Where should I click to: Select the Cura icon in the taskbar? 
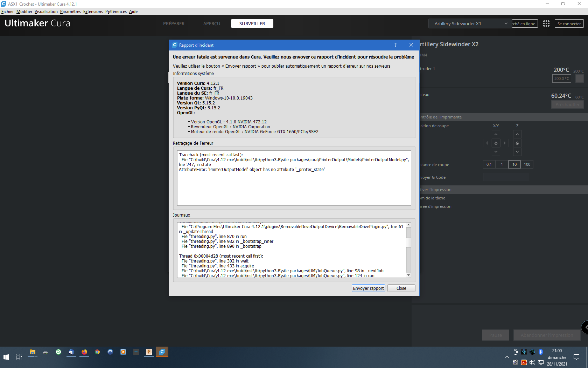162,352
